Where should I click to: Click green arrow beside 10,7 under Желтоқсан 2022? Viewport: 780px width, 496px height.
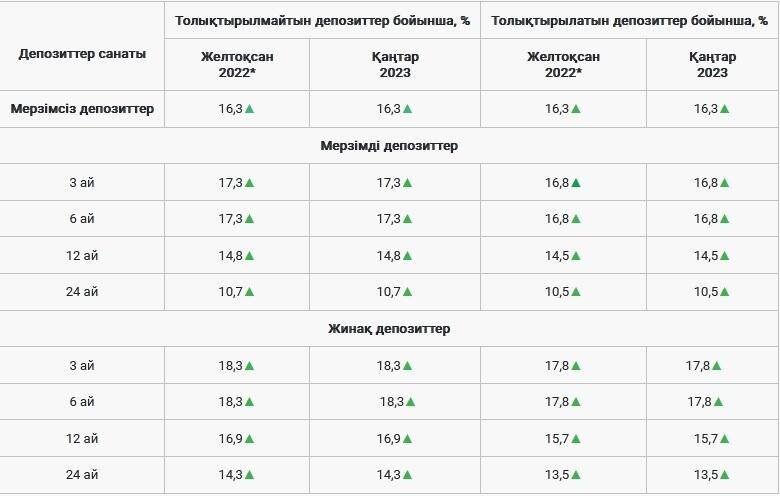249,292
